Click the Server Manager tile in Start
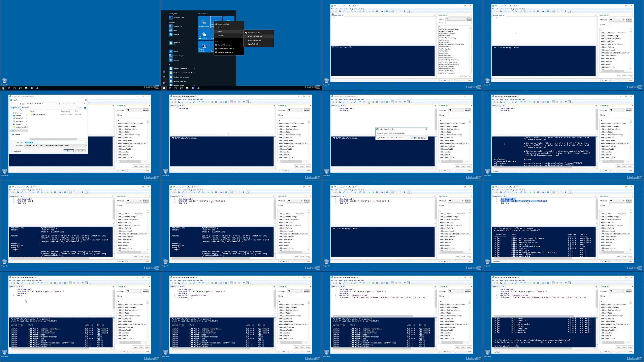Image resolution: width=644 pixels, height=362 pixels. (204, 22)
